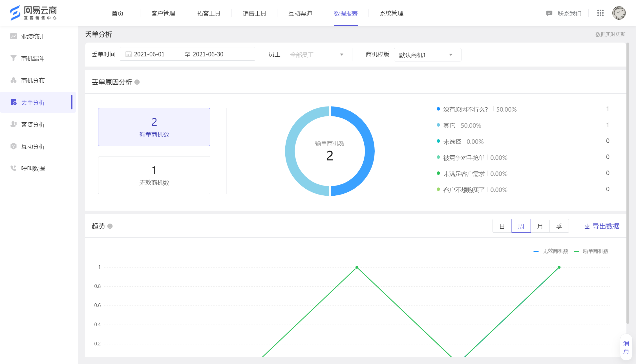Click the 业绩统计 chart icon
Viewport: 636px width, 364px height.
tap(14, 36)
